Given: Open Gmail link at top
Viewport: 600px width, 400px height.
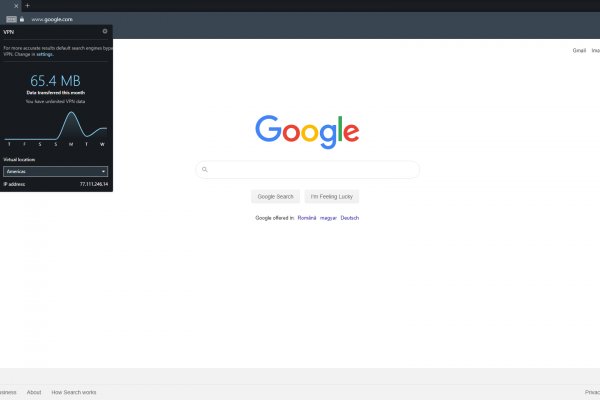Looking at the screenshot, I should click(x=579, y=51).
